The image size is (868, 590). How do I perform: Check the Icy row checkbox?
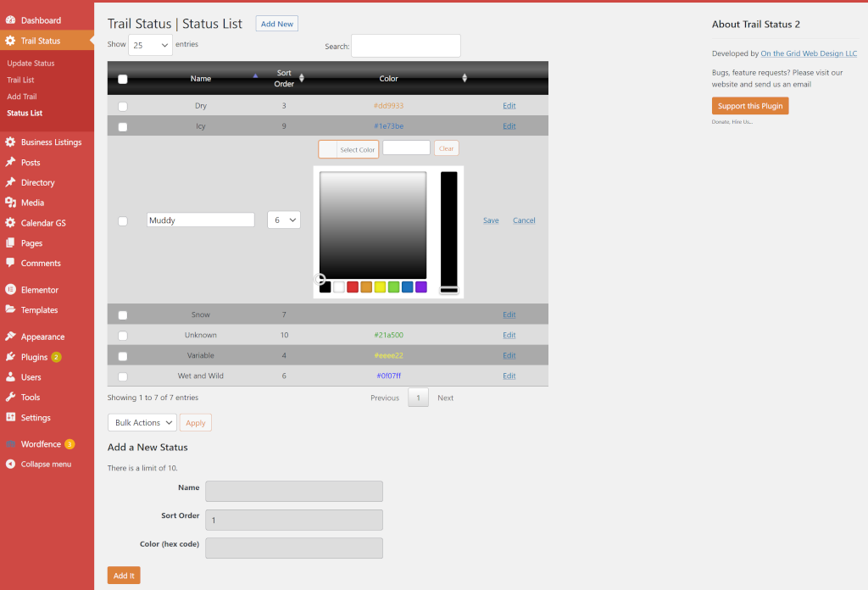point(123,127)
